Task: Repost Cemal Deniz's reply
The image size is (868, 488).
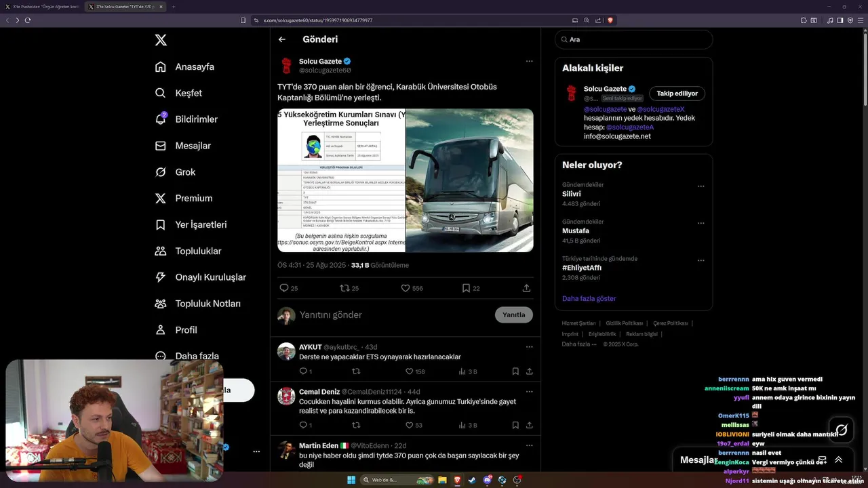Action: (356, 426)
